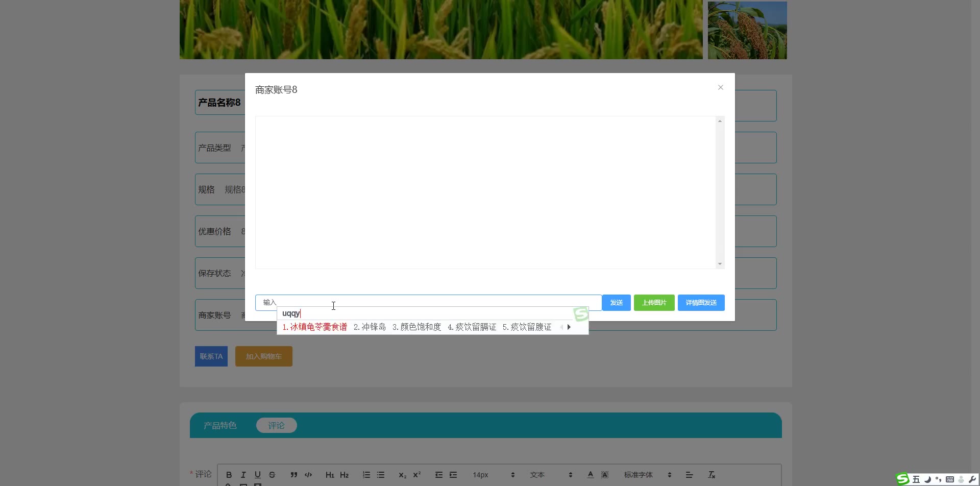Click the chat message input field
980x486 pixels.
428,303
